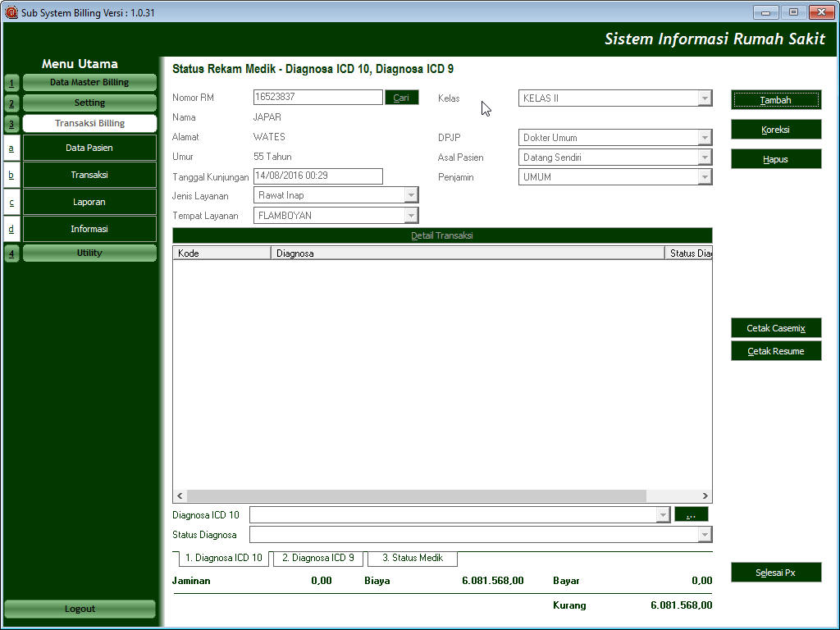This screenshot has height=630, width=840.
Task: Click the Status Diag column header
Action: pyautogui.click(x=688, y=253)
